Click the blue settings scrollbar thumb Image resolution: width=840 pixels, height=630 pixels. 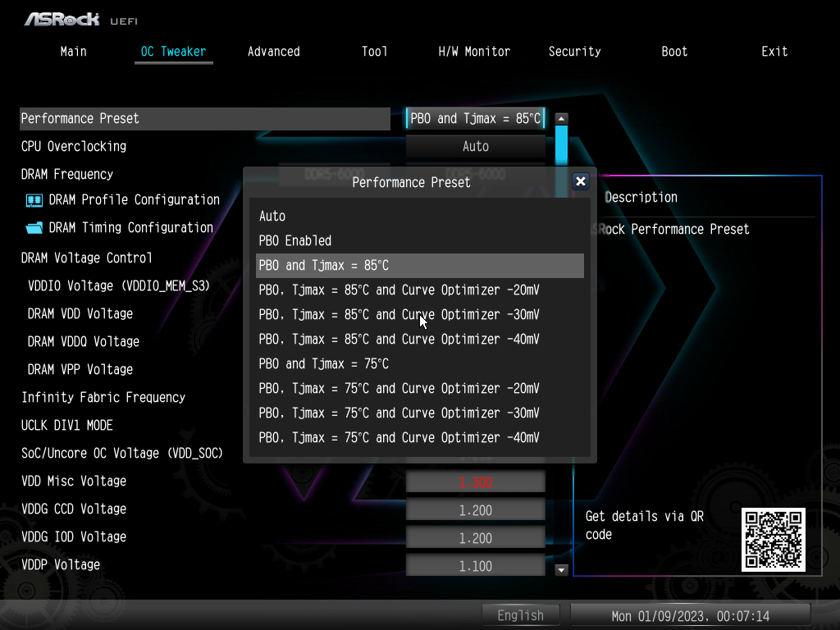coord(562,144)
